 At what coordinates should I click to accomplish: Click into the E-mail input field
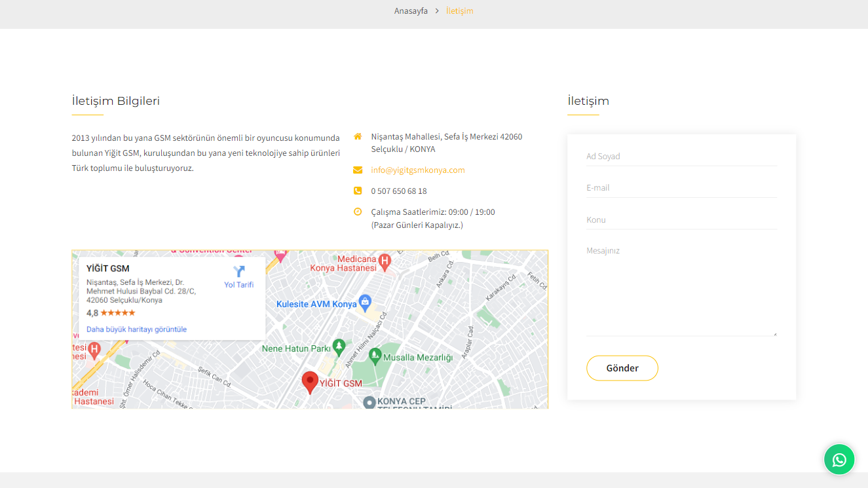(x=681, y=188)
